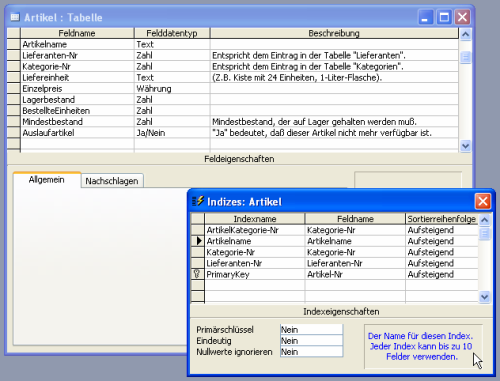Click the Einzelpreis field name cell
This screenshot has height=381, width=500.
(77, 89)
